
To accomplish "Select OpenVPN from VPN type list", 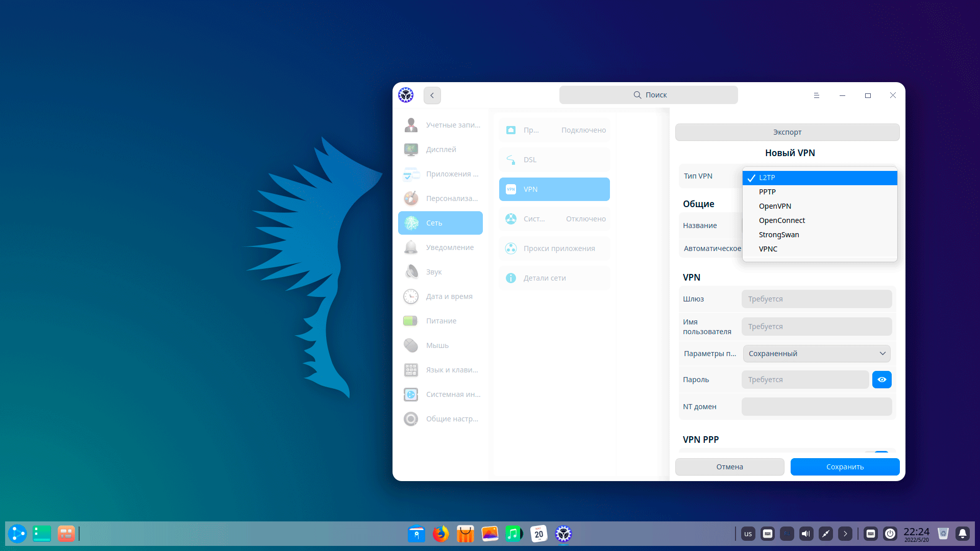I will [775, 206].
